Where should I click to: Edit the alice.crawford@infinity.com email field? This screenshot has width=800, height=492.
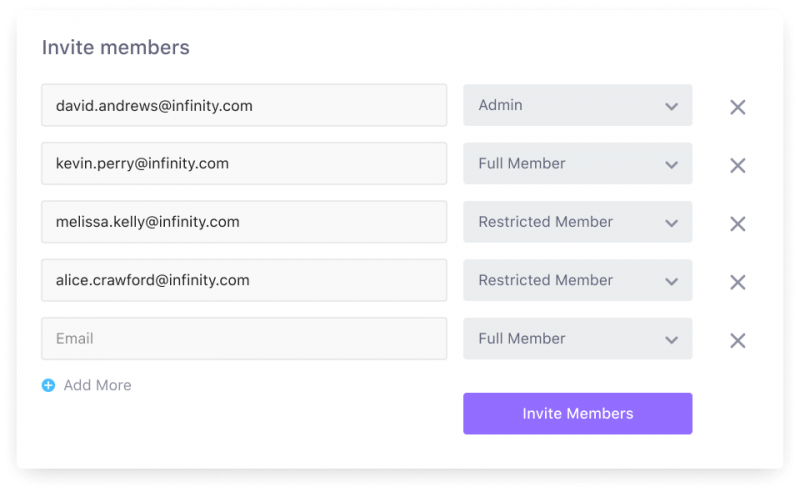[x=243, y=281]
